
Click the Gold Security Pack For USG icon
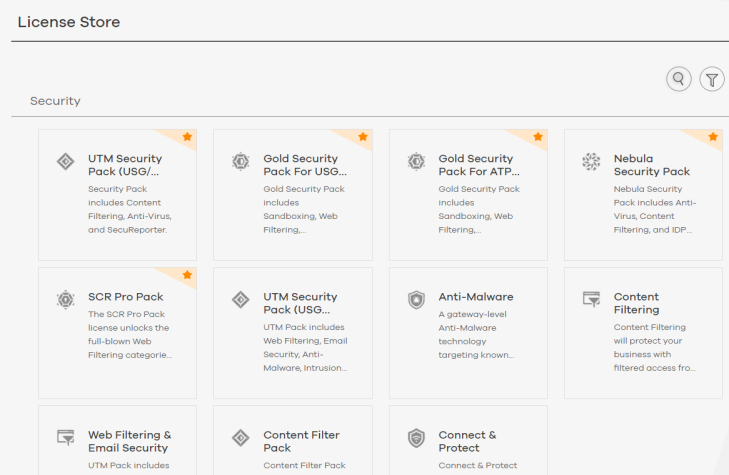click(241, 162)
